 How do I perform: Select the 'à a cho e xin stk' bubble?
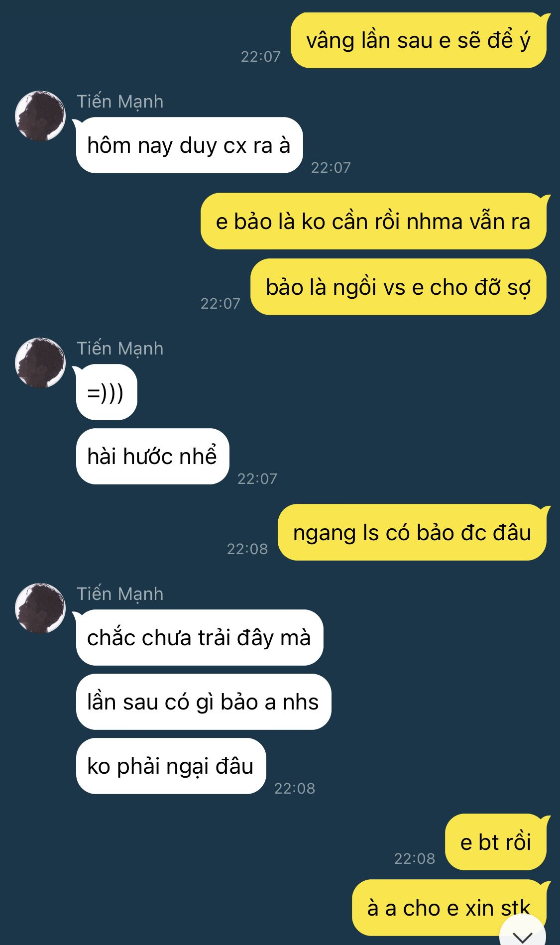pyautogui.click(x=449, y=908)
